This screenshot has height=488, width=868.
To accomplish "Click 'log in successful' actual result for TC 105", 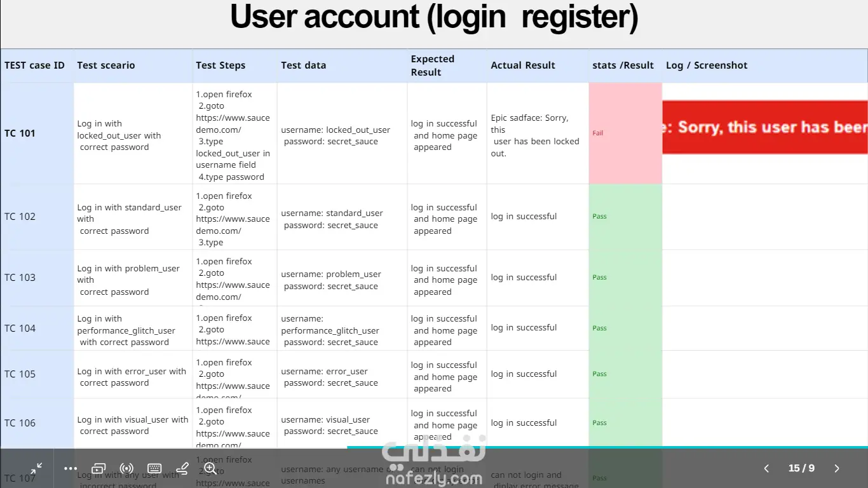I will pos(524,374).
